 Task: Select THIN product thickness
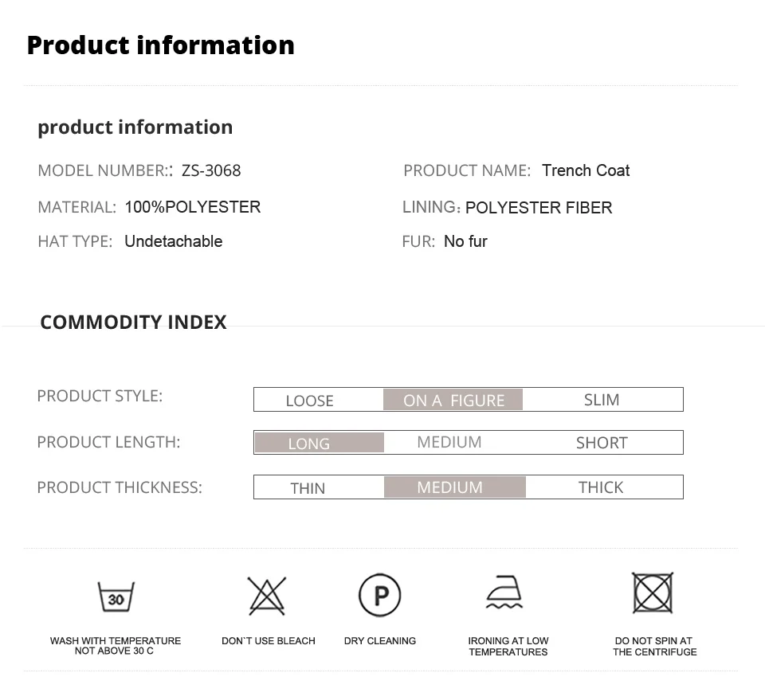point(308,488)
